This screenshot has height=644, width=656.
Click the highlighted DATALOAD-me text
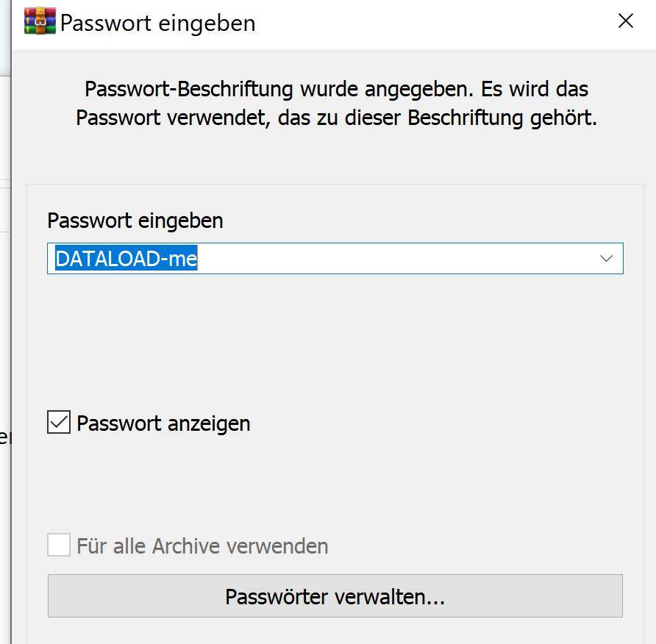pos(126,259)
